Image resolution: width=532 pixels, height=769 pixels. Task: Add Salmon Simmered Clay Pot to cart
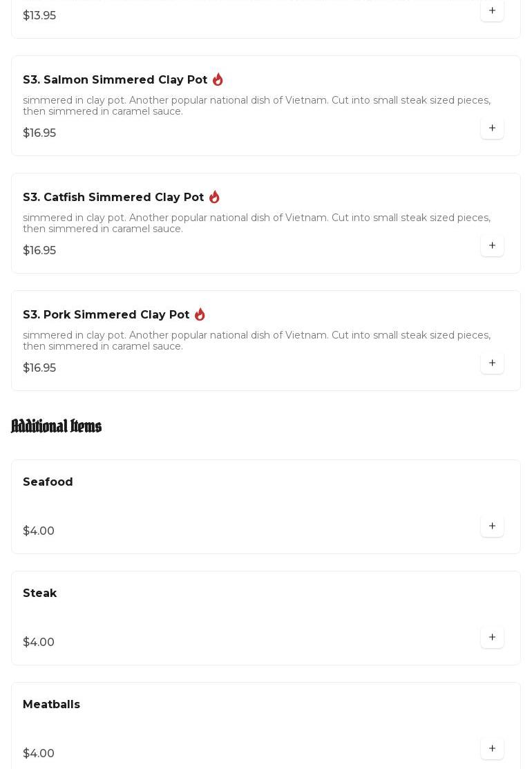click(x=492, y=128)
